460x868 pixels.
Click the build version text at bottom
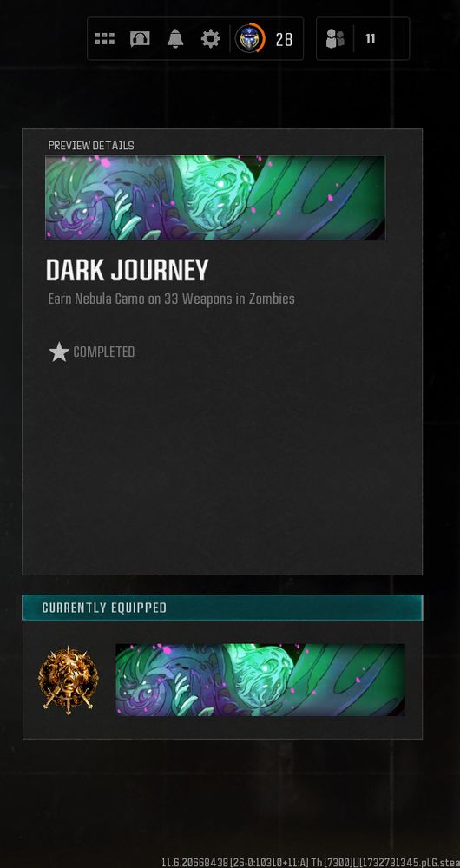(x=311, y=863)
